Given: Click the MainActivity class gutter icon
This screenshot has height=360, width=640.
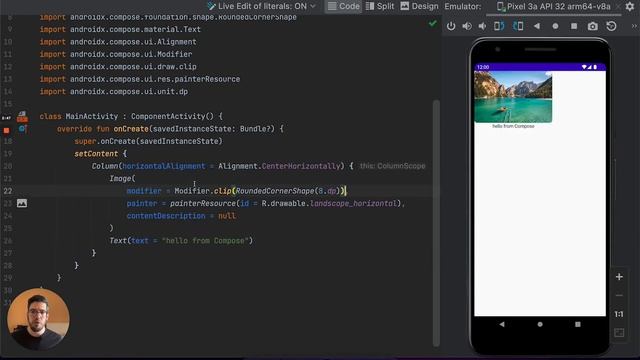Looking at the screenshot, I should pyautogui.click(x=22, y=117).
